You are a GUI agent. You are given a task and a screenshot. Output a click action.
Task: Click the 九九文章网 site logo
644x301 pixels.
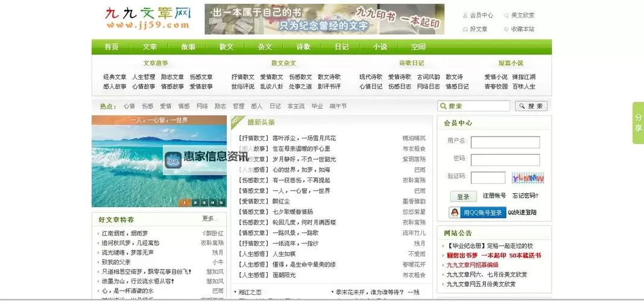point(148,18)
